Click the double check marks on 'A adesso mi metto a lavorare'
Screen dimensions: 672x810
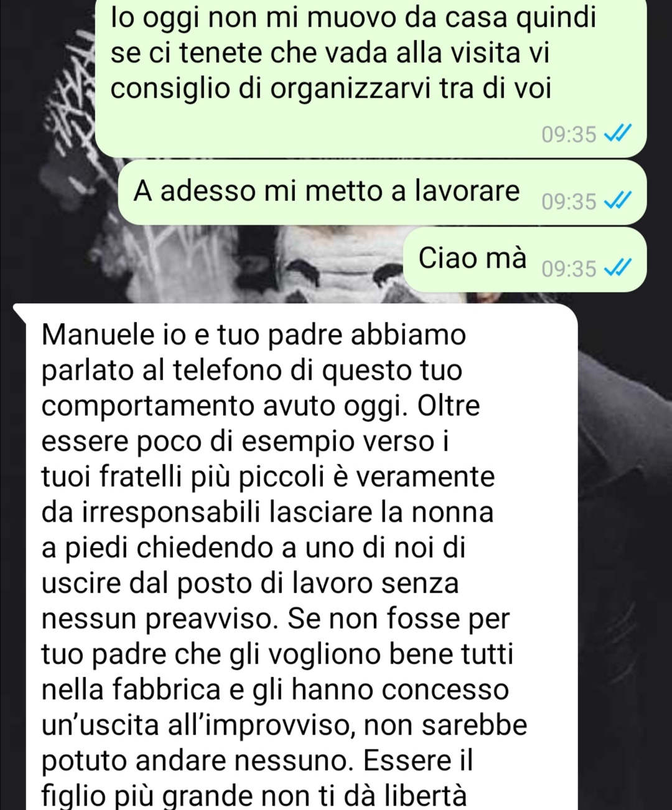[x=617, y=201]
